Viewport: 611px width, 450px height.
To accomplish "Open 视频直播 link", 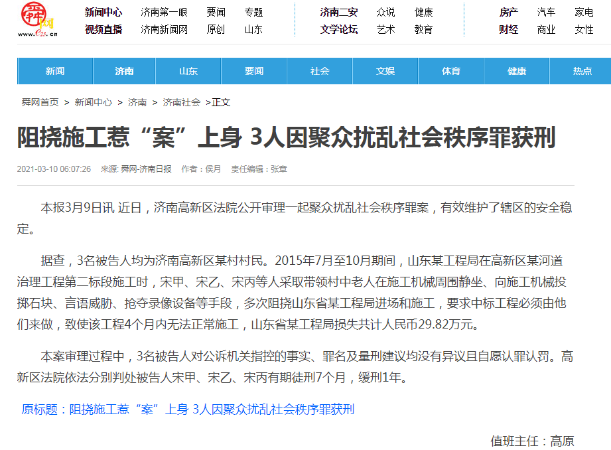I will coord(104,30).
